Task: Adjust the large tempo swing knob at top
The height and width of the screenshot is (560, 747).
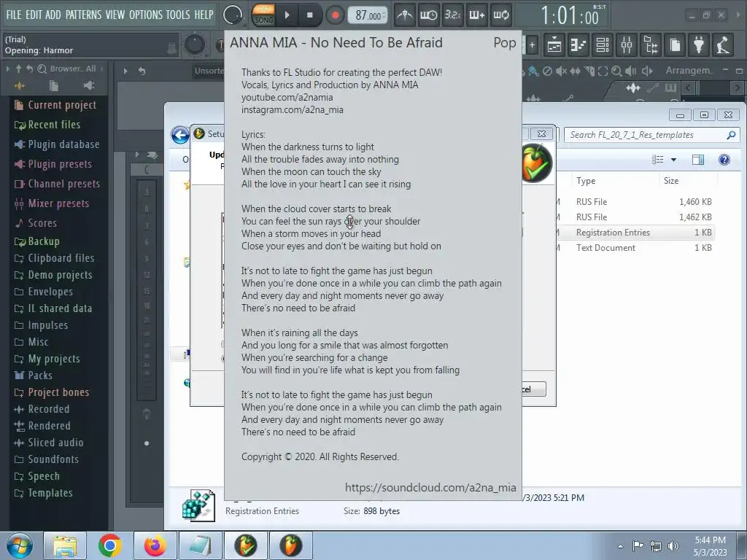Action: pos(233,15)
